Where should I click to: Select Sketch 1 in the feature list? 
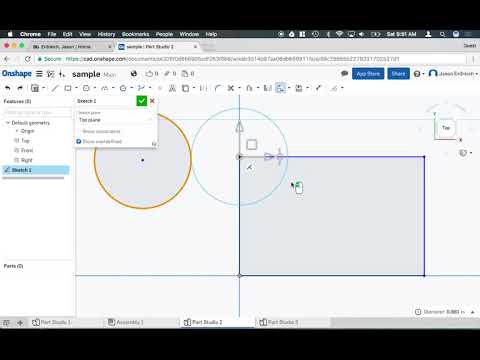click(x=36, y=170)
